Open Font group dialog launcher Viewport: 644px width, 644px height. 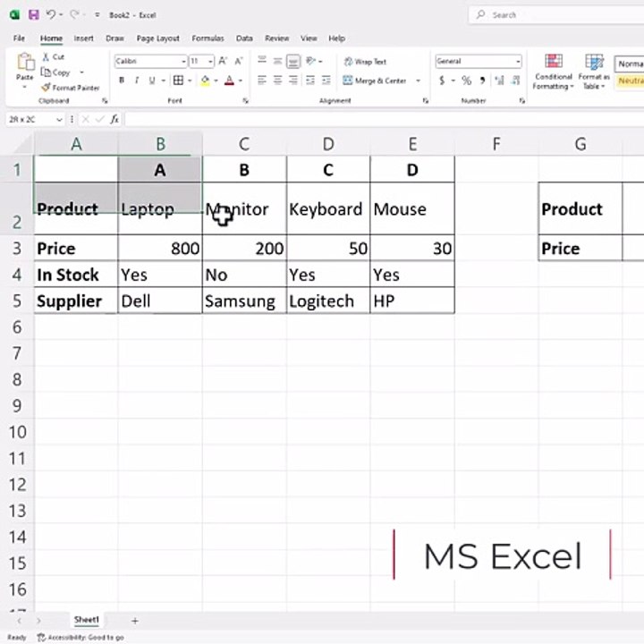click(246, 100)
